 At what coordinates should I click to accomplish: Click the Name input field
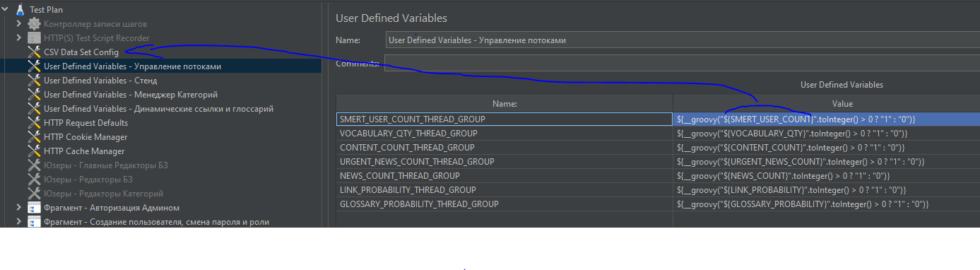(683, 40)
